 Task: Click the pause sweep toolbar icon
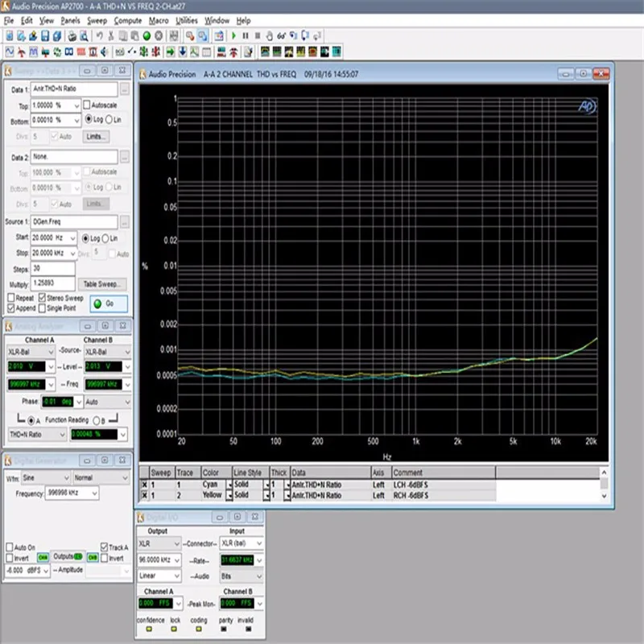point(246,36)
